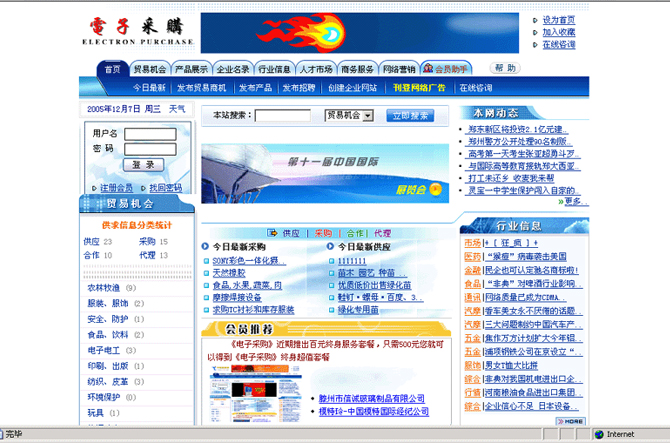This screenshot has height=443, width=670.
Task: Select the 刊登网络广告 submenu item
Action: (419, 88)
